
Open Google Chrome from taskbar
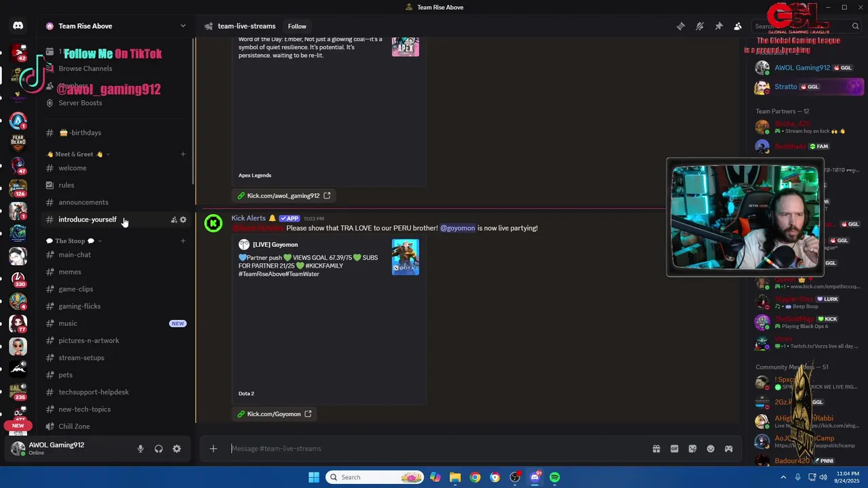[x=475, y=477]
